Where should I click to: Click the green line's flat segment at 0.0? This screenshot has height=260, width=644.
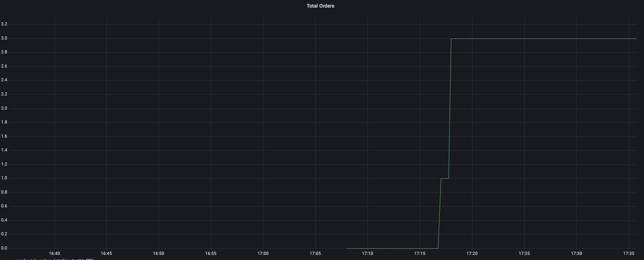tap(393, 248)
